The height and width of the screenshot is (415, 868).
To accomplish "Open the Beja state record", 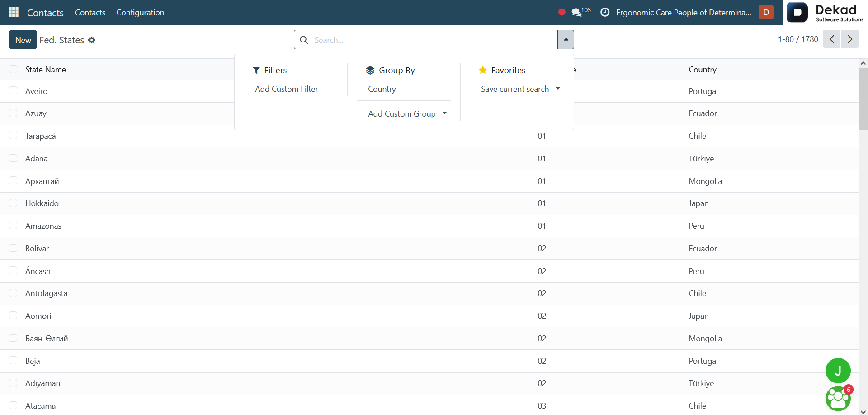I will (x=33, y=361).
